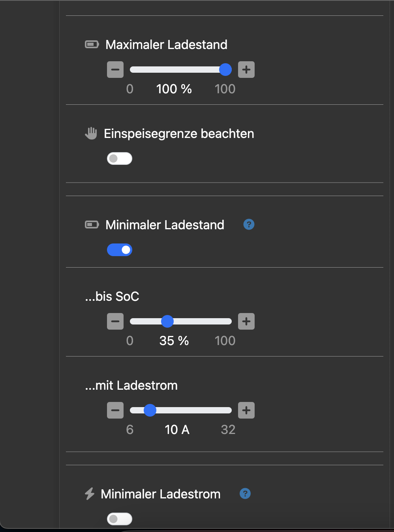Increase Maximaler Ladestand with plus button
Screen dimensions: 394x532
click(x=246, y=70)
